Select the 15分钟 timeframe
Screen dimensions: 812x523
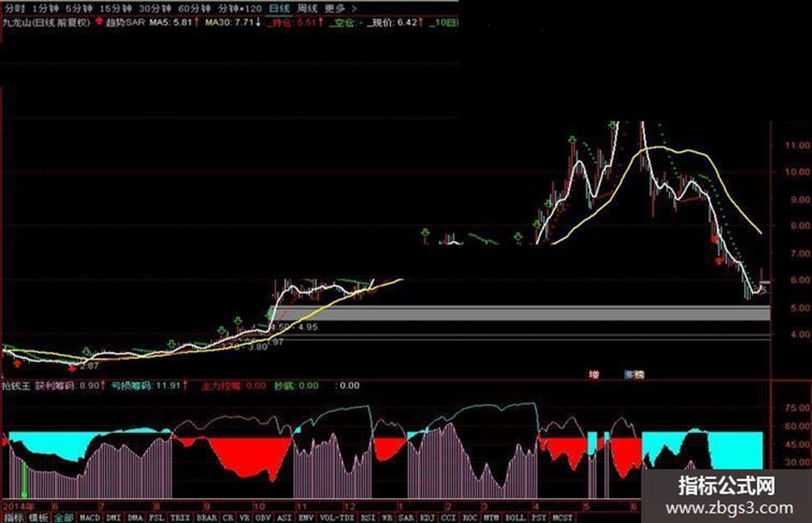point(116,9)
